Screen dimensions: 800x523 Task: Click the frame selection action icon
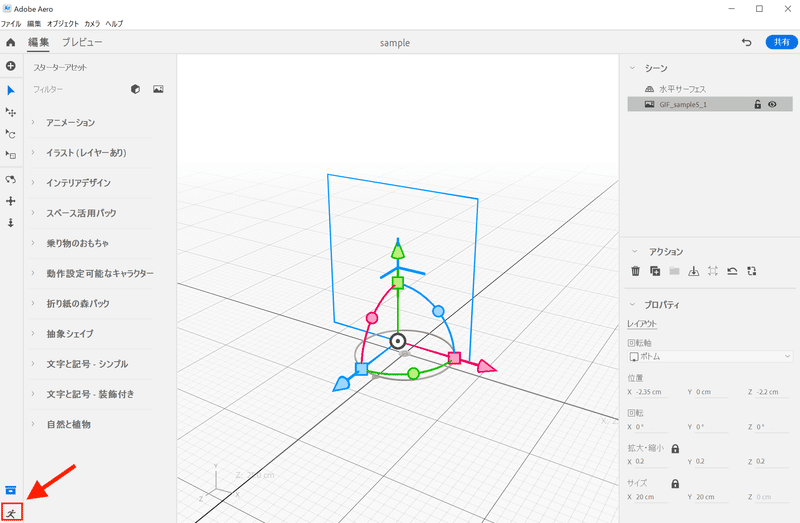[713, 271]
